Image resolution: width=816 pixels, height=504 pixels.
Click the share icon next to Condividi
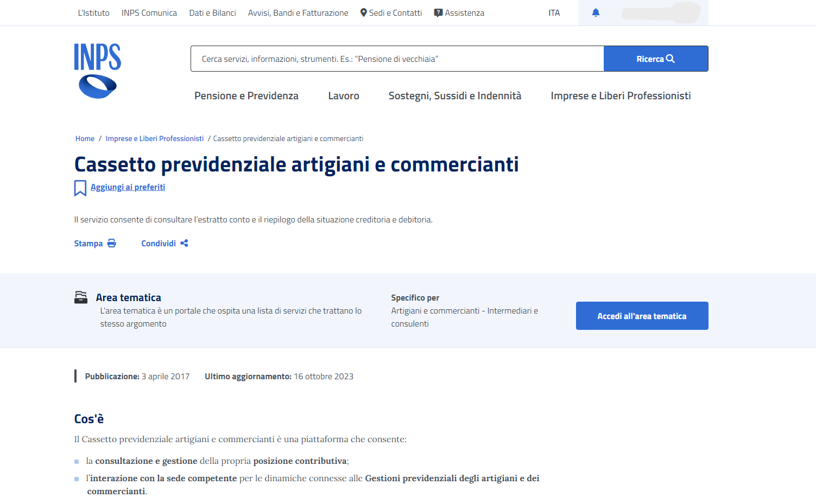184,243
